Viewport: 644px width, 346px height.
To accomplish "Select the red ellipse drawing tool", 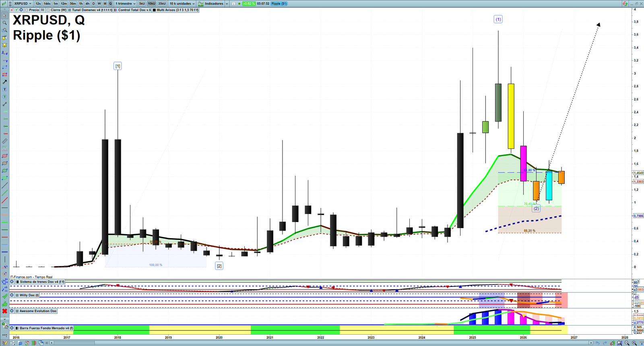I will (4, 156).
